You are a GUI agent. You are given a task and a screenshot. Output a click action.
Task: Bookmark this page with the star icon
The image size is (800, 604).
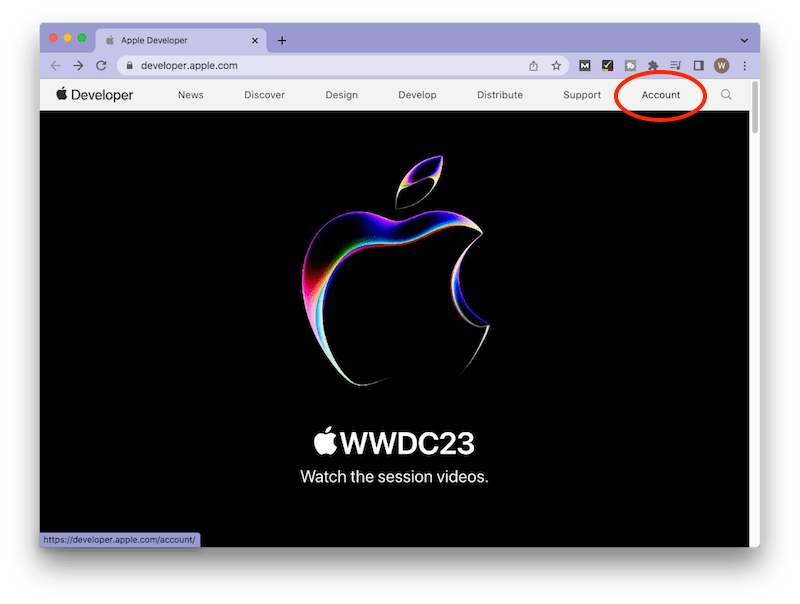pos(556,66)
